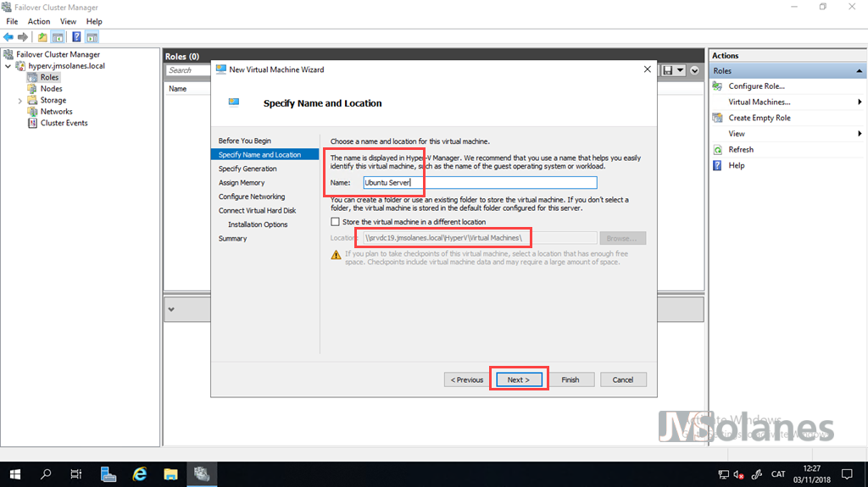This screenshot has width=868, height=487.
Task: Open File Explorer from the taskbar
Action: [x=170, y=474]
